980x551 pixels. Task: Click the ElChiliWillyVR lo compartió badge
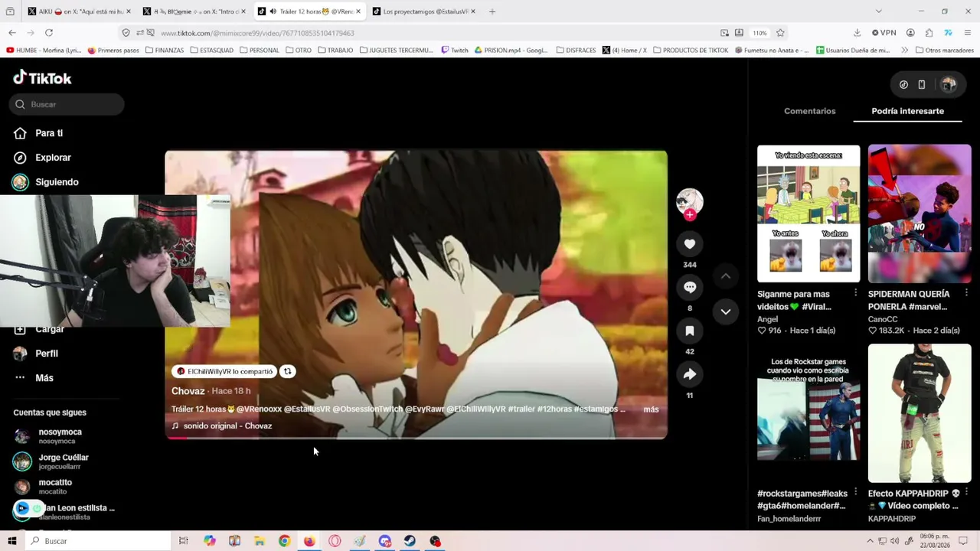pos(224,371)
